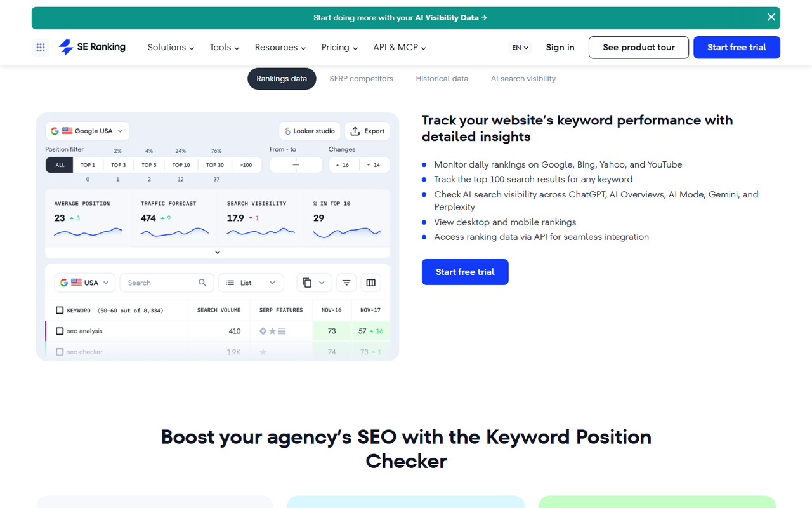Click the Export button in dashboard
The image size is (812, 508).
[x=367, y=131]
